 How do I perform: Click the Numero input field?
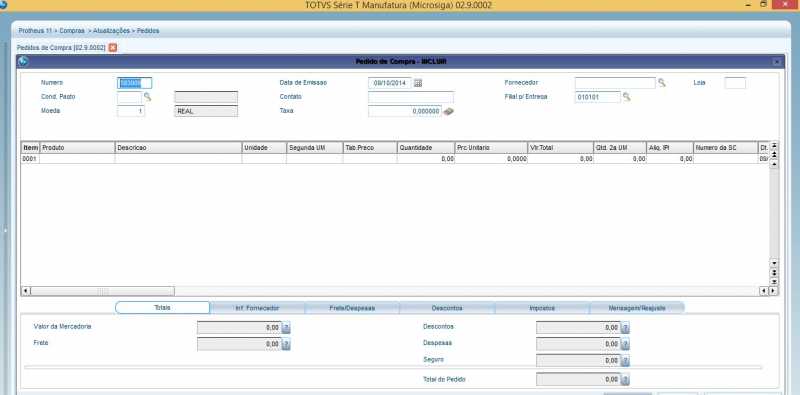135,83
